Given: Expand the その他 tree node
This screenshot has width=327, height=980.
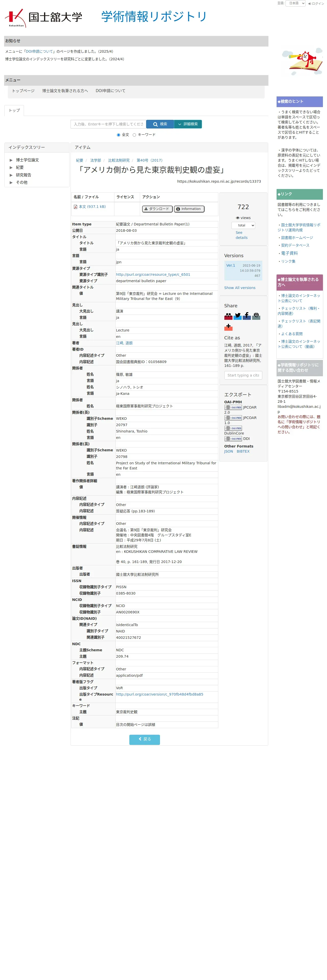Looking at the screenshot, I should pyautogui.click(x=11, y=183).
